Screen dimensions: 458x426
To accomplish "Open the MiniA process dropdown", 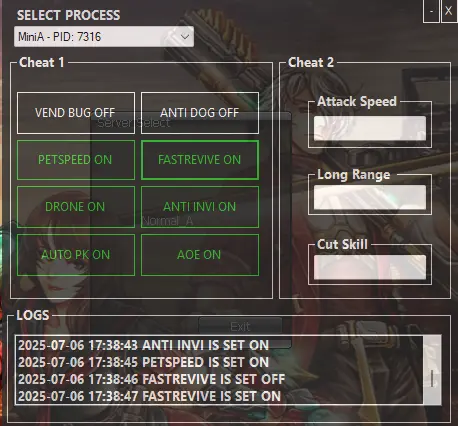I will click(x=104, y=37).
